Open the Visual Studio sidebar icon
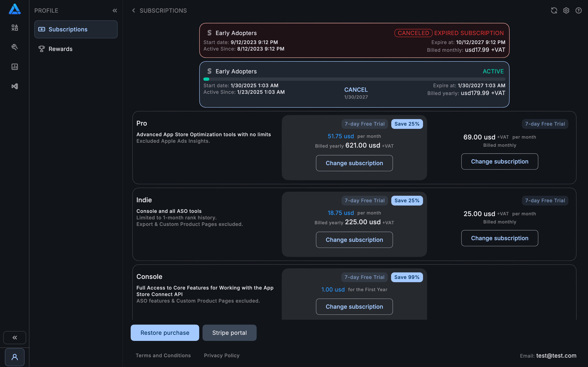The width and height of the screenshot is (588, 367). pos(14,86)
